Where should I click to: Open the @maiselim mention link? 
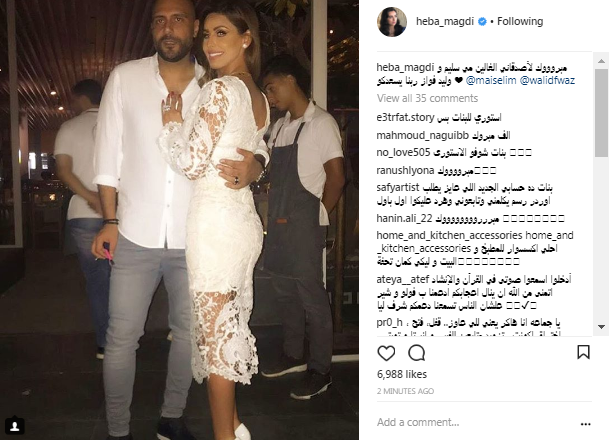point(491,81)
